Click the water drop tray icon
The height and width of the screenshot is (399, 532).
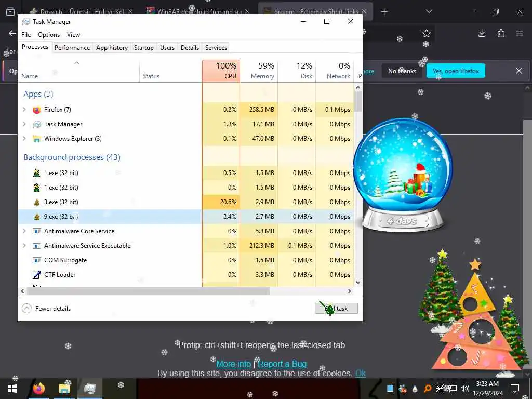(x=415, y=389)
